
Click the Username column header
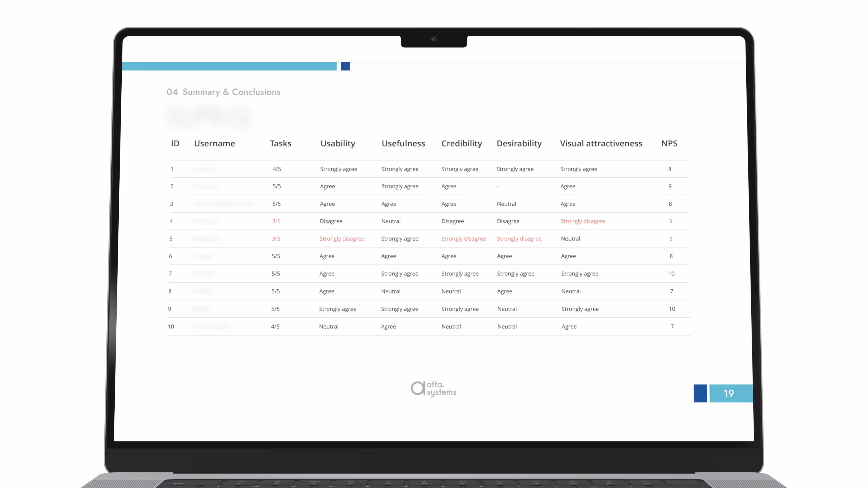pos(214,143)
